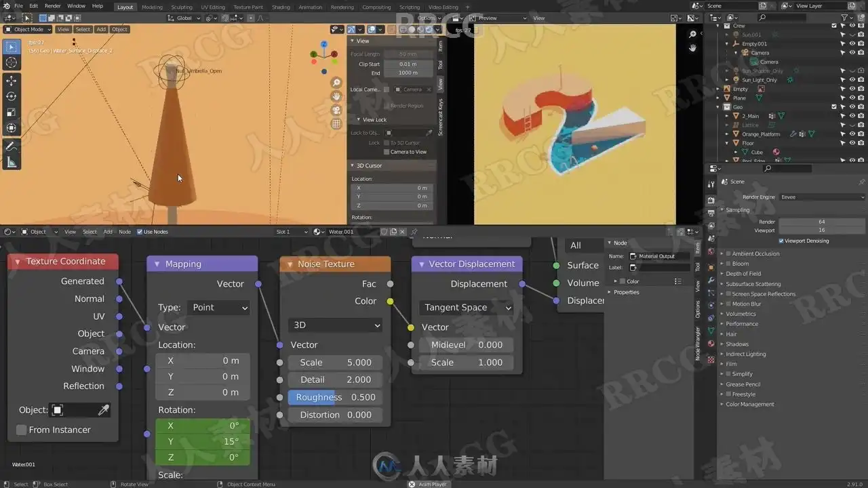
Task: Open the Tangent Space dropdown
Action: tap(467, 308)
